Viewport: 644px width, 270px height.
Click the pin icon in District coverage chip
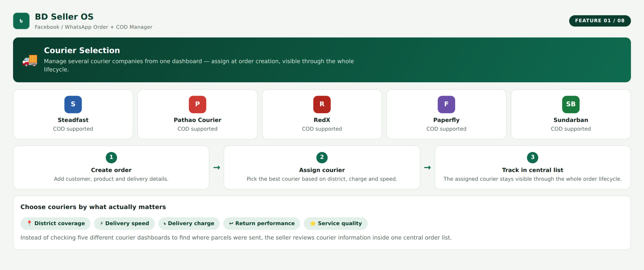pyautogui.click(x=29, y=223)
